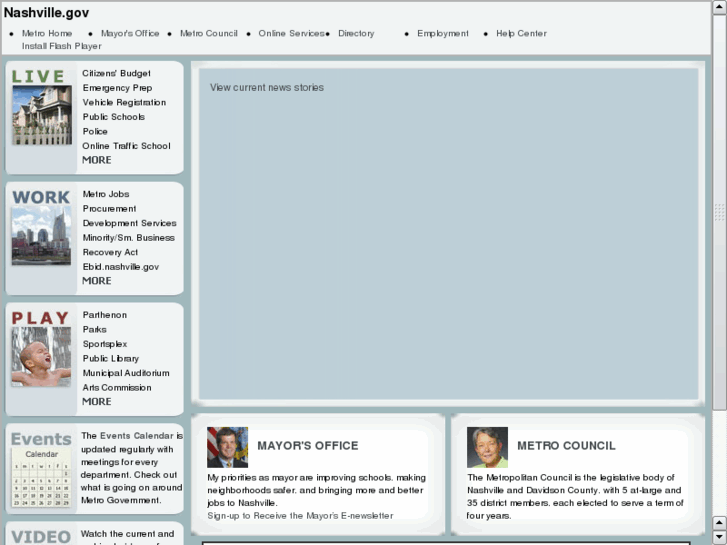This screenshot has width=727, height=545.
Task: Open Public Schools link
Action: (x=114, y=117)
